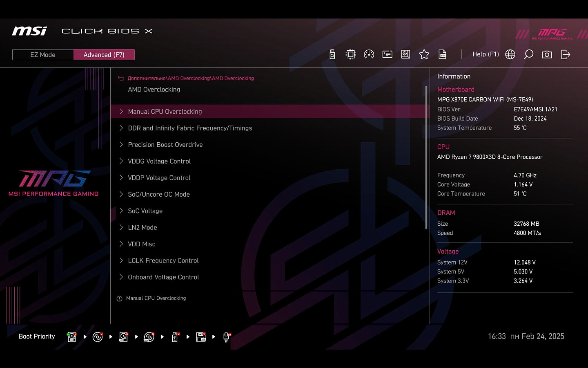Click the 12.048 V system voltage value

(x=525, y=263)
